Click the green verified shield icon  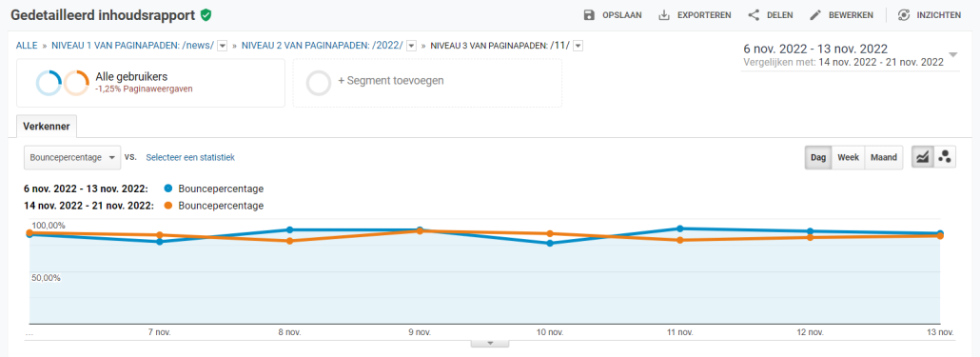(206, 15)
